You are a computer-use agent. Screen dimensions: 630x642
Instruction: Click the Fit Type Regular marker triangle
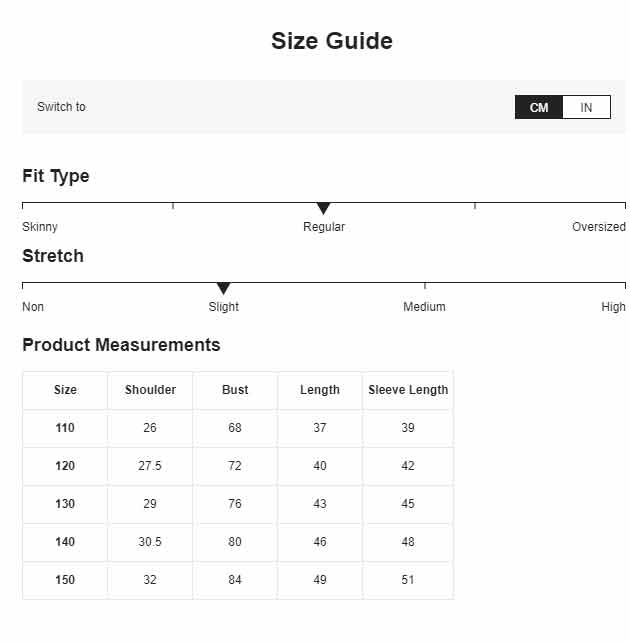(323, 208)
